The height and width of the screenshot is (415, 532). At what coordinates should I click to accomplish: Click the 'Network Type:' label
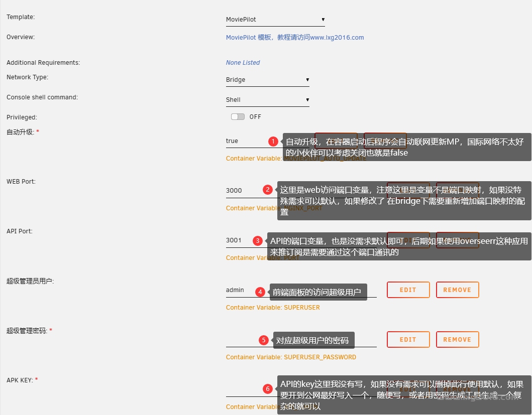(x=28, y=77)
